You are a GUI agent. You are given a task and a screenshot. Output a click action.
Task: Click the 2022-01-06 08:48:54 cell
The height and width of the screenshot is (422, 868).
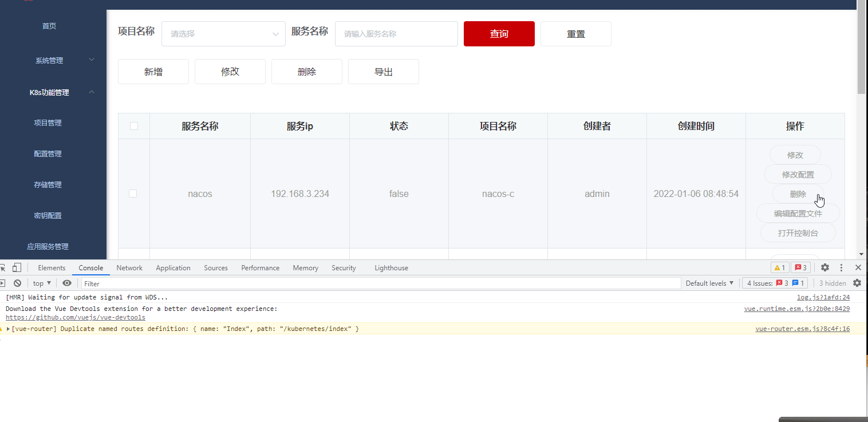pyautogui.click(x=696, y=194)
